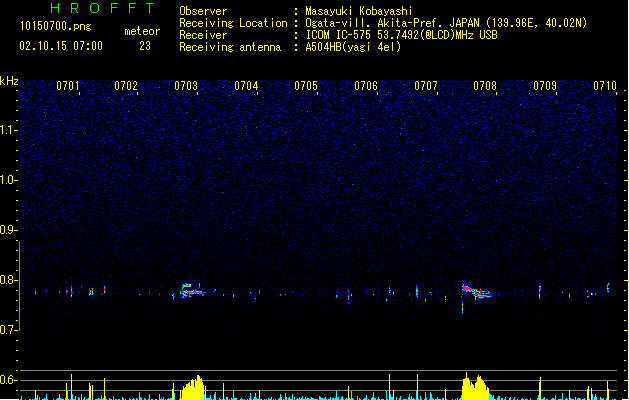
Task: Click the 0.7 kHz axis tick label
Action: tap(8, 330)
